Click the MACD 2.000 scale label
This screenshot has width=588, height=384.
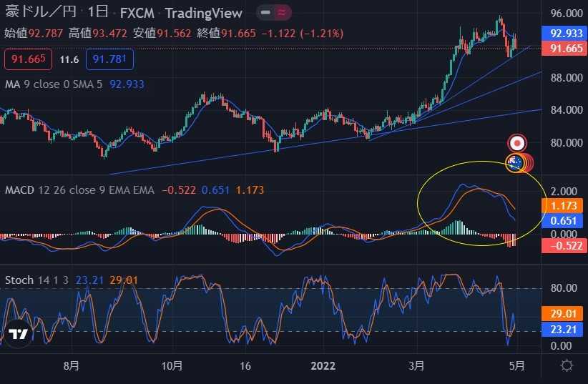pos(564,192)
